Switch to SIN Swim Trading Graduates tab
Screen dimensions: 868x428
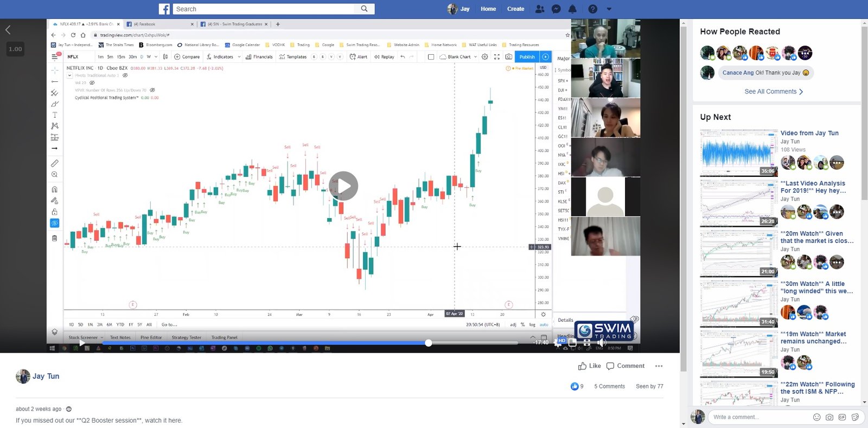tap(234, 24)
